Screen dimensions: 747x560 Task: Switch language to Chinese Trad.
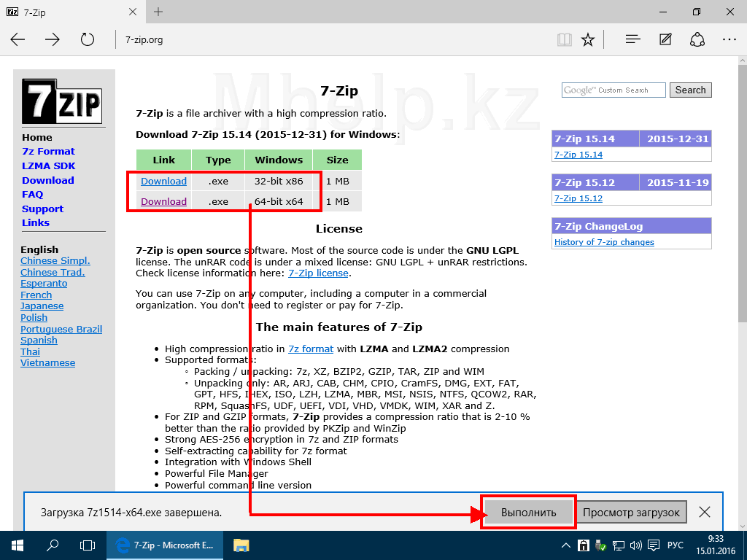click(x=53, y=273)
